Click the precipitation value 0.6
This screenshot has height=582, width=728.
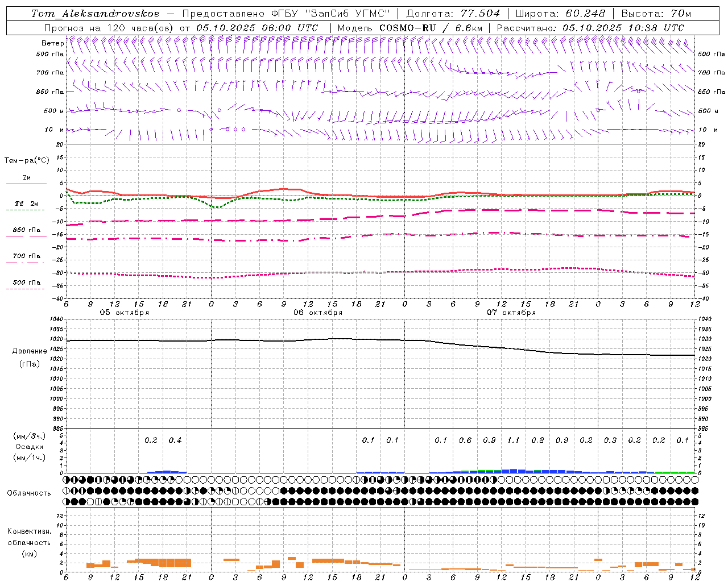pos(465,440)
